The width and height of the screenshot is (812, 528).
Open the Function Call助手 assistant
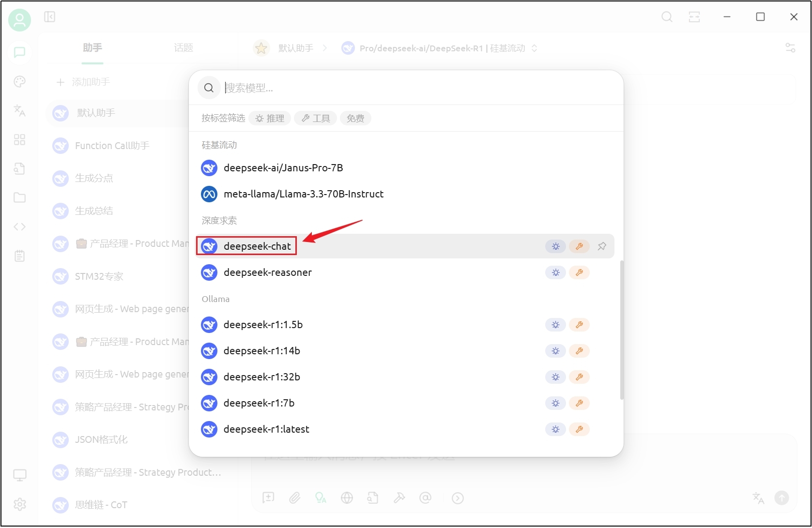pos(118,146)
